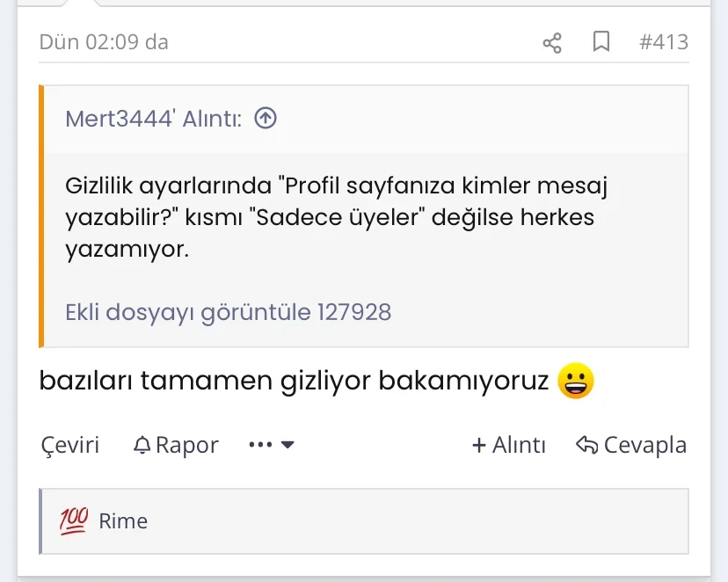The width and height of the screenshot is (728, 582).
Task: Click the plus sign before Alıntı
Action: (479, 446)
